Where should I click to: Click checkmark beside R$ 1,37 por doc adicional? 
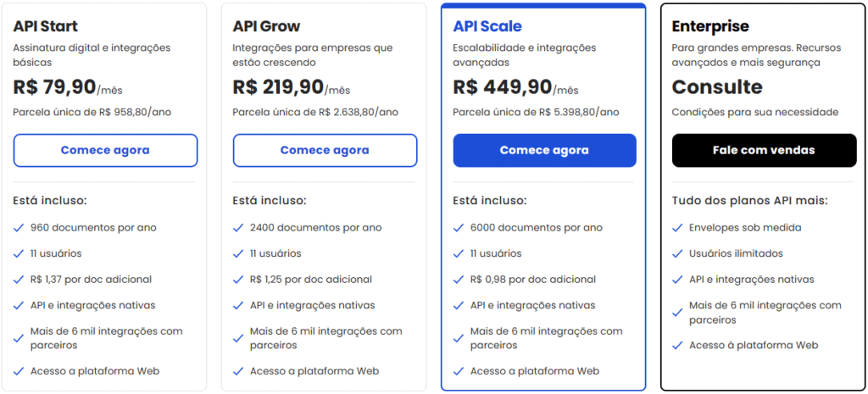pos(19,280)
